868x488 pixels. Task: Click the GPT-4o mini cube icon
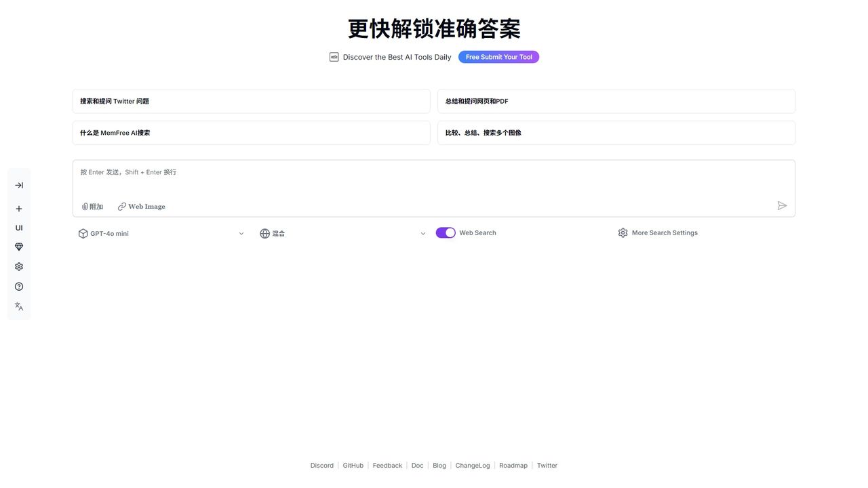(x=83, y=233)
